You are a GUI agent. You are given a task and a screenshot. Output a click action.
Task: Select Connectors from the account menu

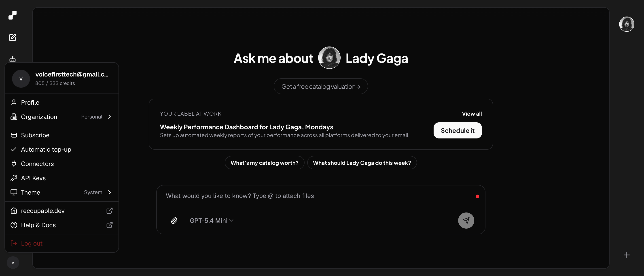point(62,163)
